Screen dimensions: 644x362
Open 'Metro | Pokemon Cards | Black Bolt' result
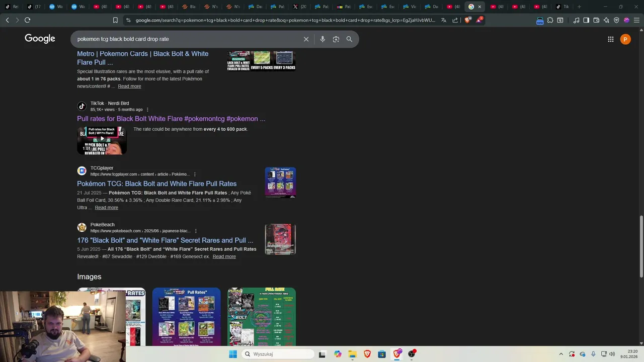142,58
